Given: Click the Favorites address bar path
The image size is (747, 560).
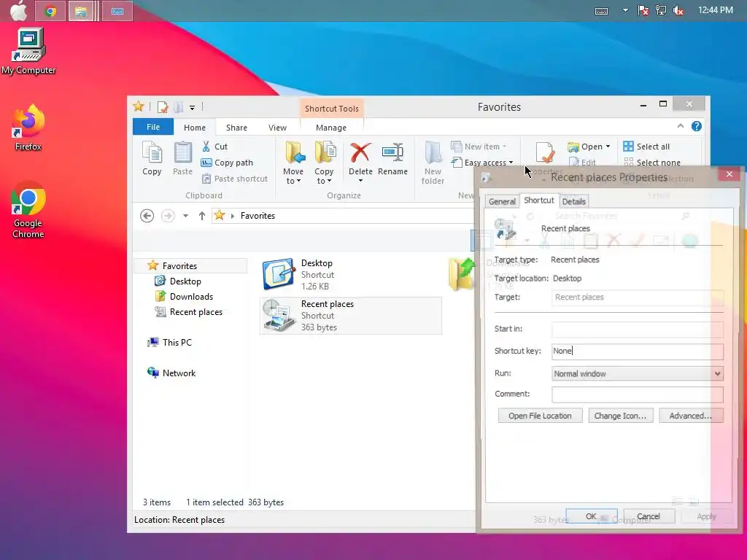Looking at the screenshot, I should point(258,216).
